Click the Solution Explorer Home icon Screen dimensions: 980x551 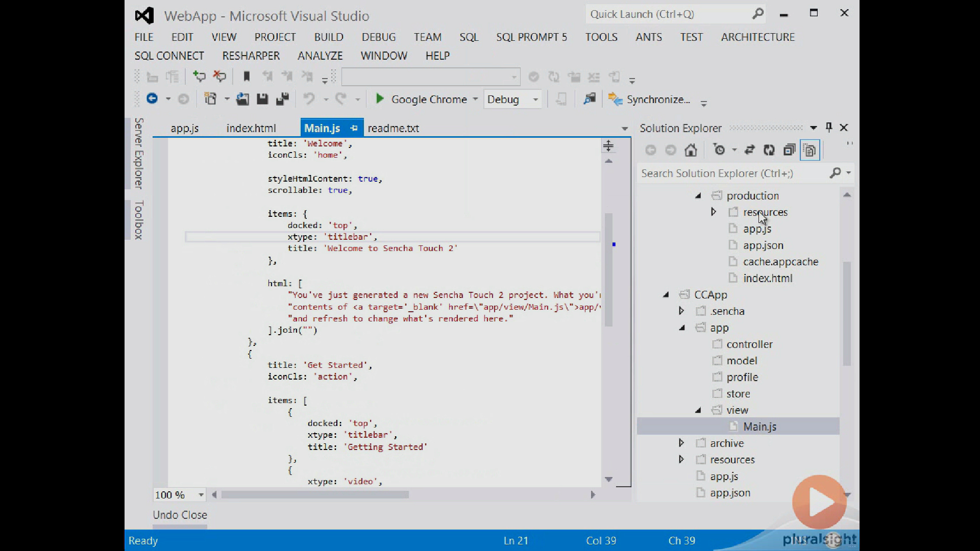[x=691, y=150]
